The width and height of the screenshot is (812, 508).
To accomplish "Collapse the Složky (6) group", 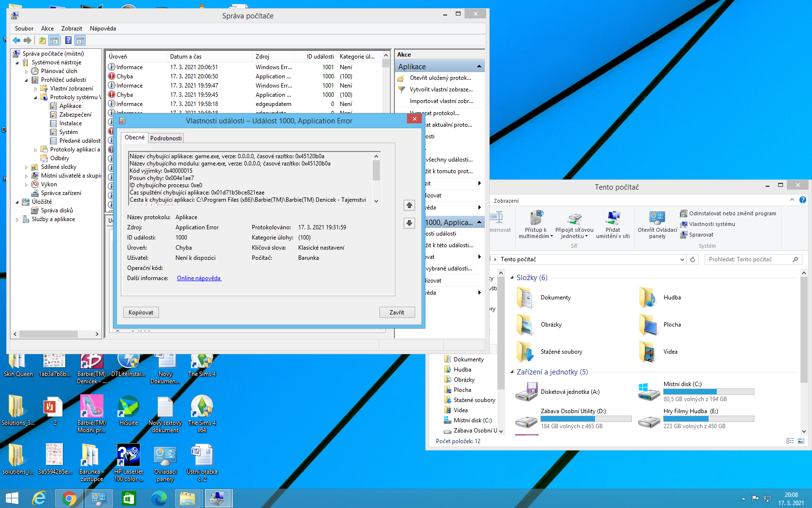I will 512,278.
